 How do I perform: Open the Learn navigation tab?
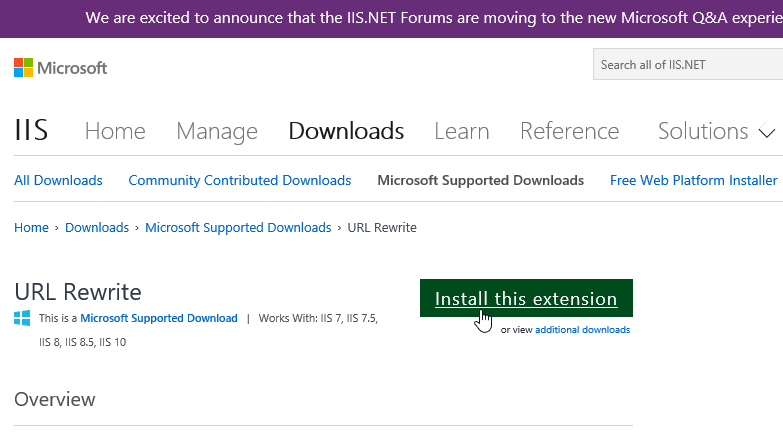click(x=461, y=131)
